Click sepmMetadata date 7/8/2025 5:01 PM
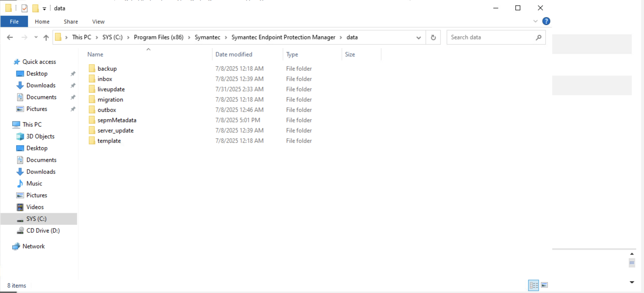The image size is (644, 293). (238, 120)
